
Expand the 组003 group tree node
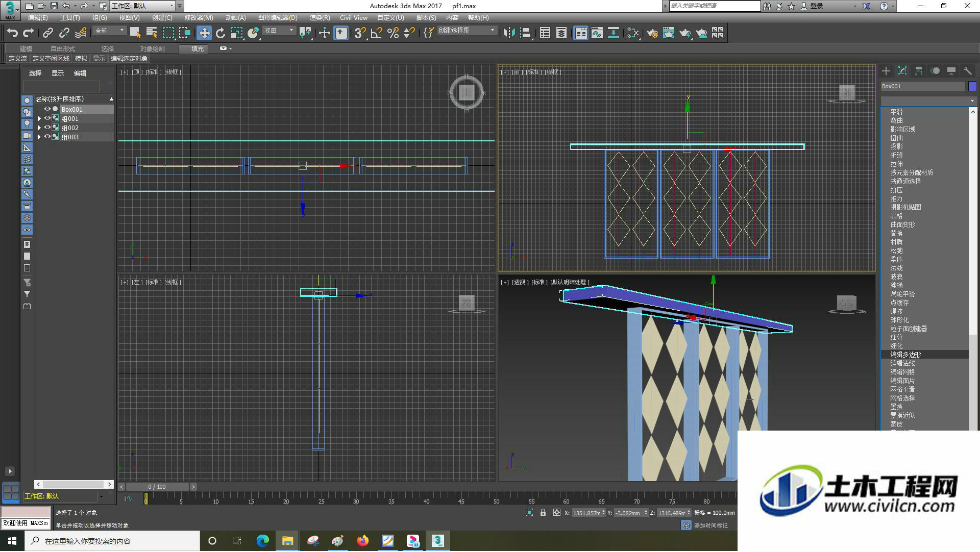tap(39, 137)
